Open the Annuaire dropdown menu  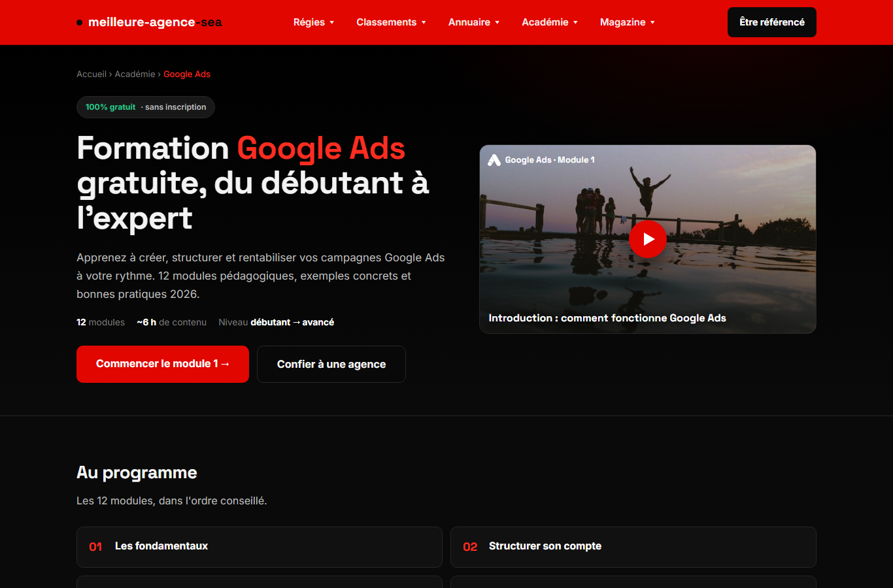pyautogui.click(x=474, y=22)
